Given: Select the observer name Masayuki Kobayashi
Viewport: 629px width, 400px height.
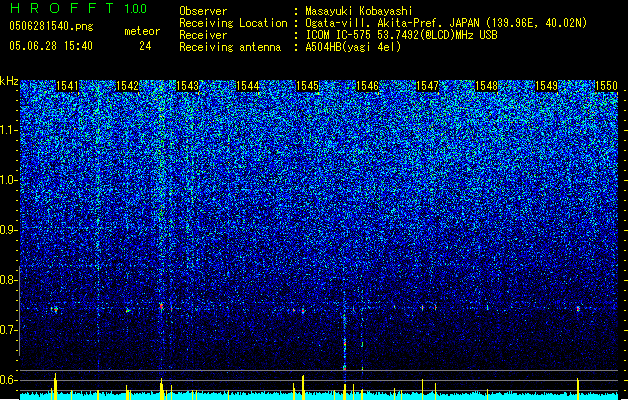Looking at the screenshot, I should 359,11.
